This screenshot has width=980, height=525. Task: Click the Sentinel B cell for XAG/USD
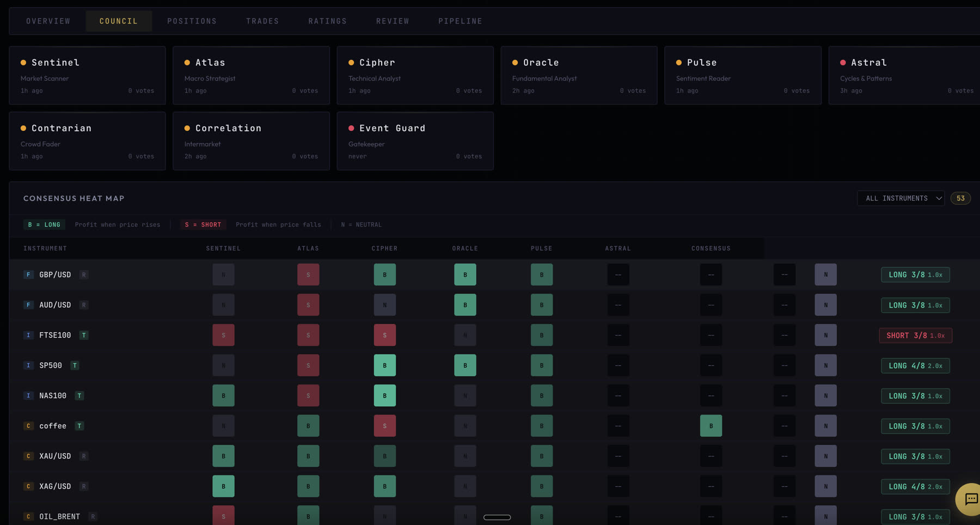(x=223, y=486)
